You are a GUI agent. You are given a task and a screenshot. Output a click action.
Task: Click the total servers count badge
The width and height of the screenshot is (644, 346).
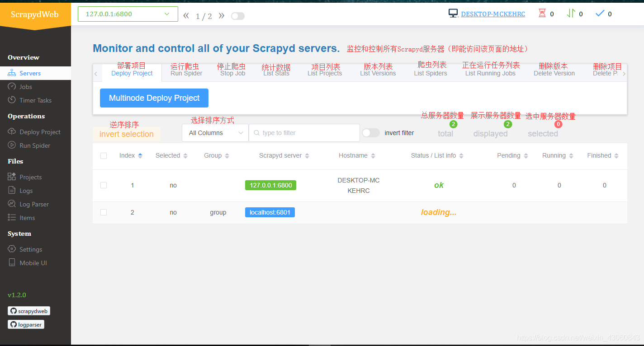click(x=454, y=124)
